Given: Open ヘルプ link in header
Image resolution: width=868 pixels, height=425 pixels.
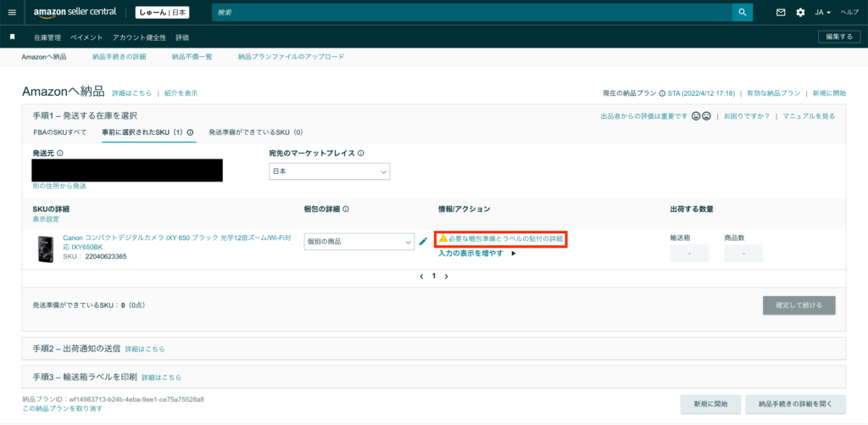Looking at the screenshot, I should (x=849, y=12).
